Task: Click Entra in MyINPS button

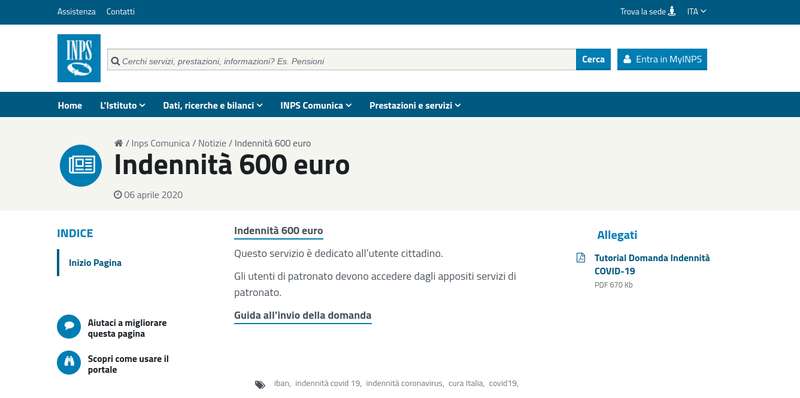Action: 662,59
